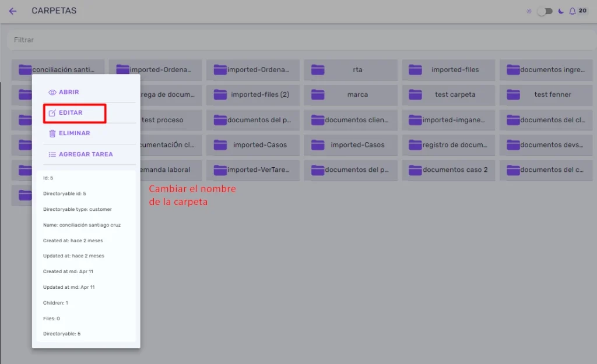Click the text 'Created at md: Apr 11'
Image resolution: width=597 pixels, height=364 pixels.
click(68, 271)
